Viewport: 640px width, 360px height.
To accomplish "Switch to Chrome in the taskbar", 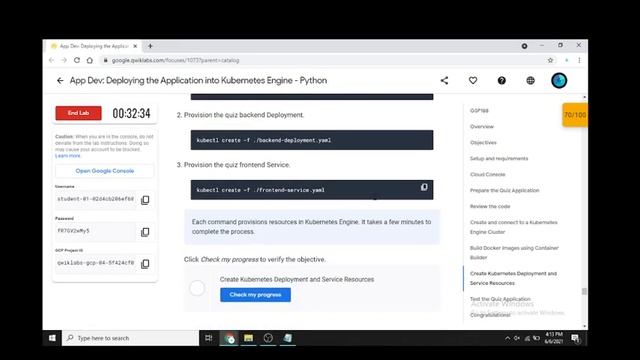I will coord(229,338).
